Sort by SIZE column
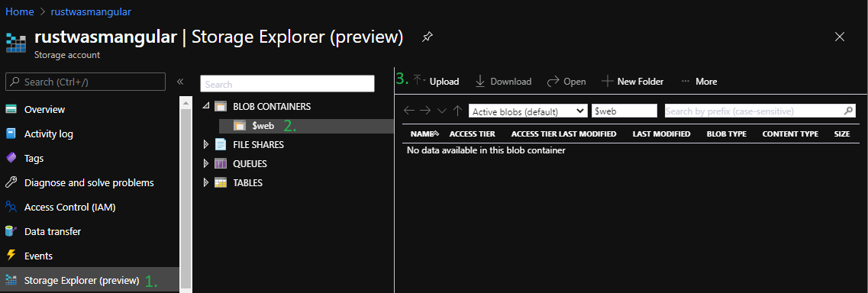 [841, 134]
